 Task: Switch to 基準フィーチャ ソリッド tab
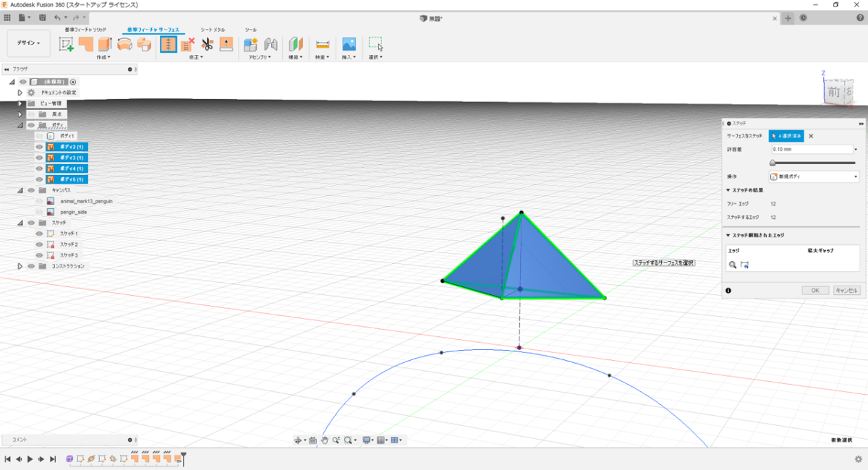(x=86, y=30)
